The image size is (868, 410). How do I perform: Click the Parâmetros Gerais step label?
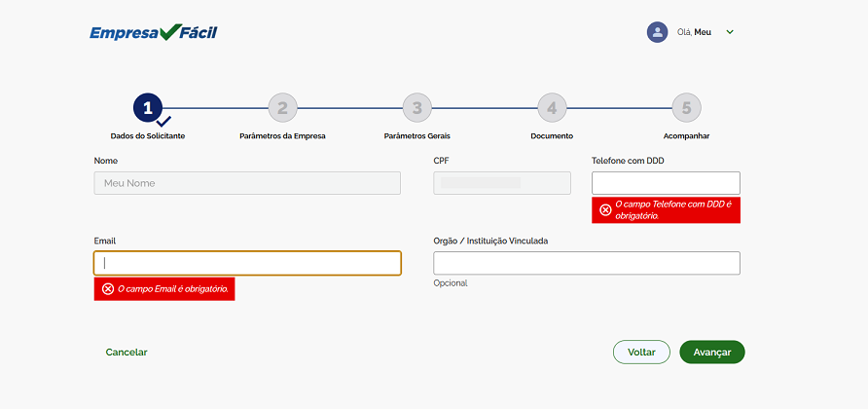click(x=416, y=135)
